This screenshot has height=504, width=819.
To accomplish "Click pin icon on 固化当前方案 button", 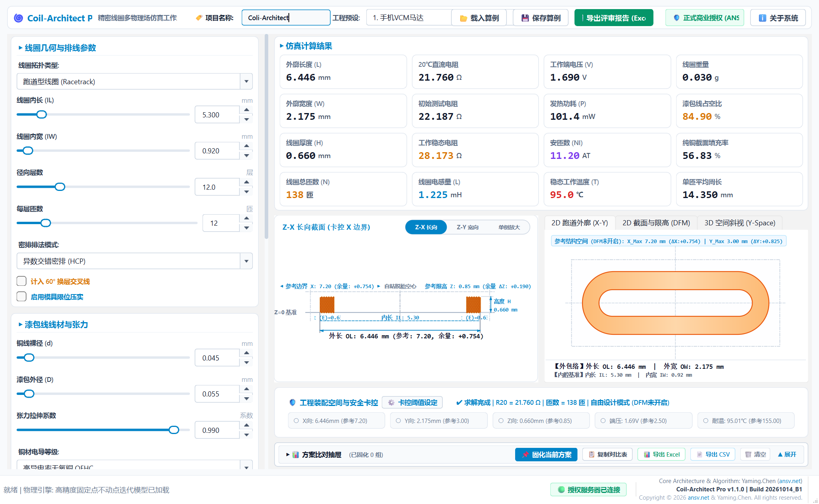I will tap(525, 455).
